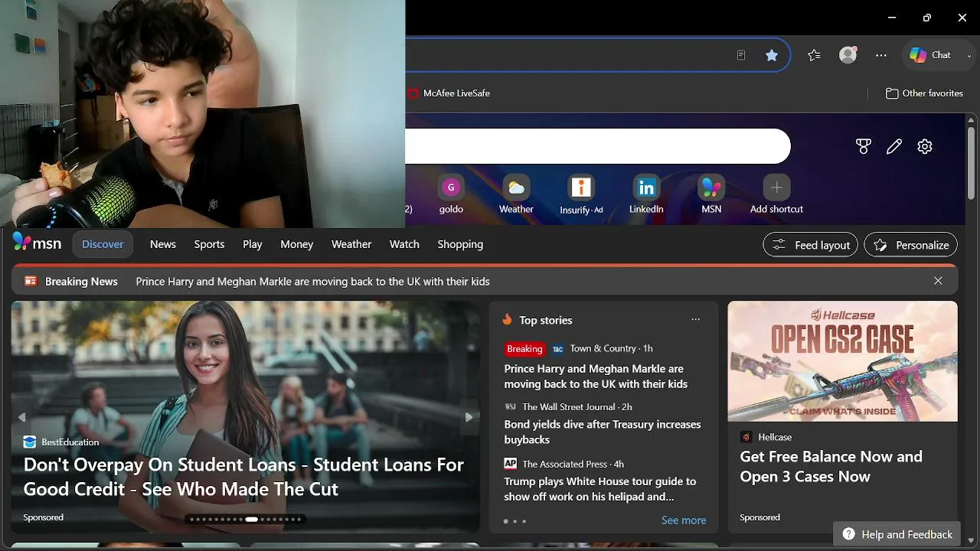The width and height of the screenshot is (980, 551).
Task: Click the Feed layout button
Action: 811,245
